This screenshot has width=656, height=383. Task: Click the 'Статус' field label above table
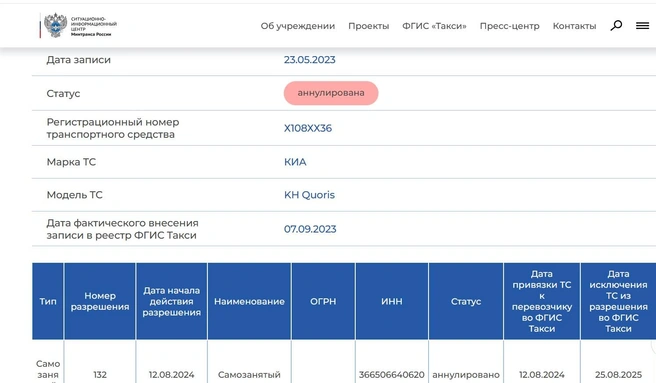[63, 93]
